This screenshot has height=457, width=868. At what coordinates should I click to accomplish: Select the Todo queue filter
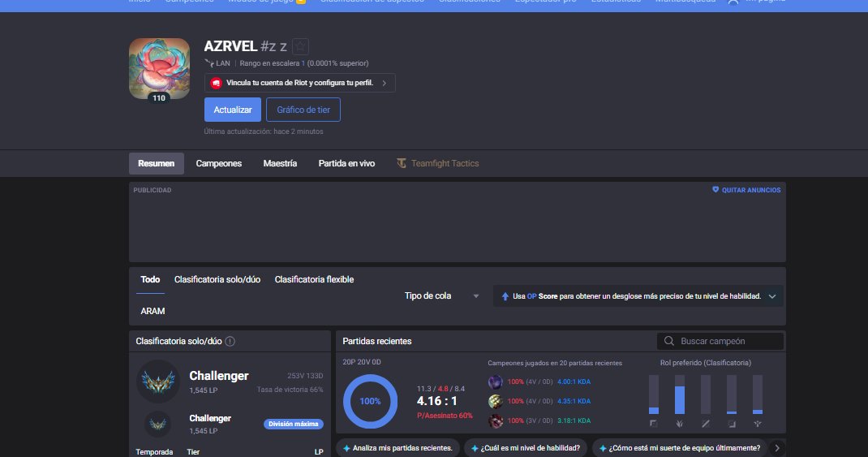[150, 280]
